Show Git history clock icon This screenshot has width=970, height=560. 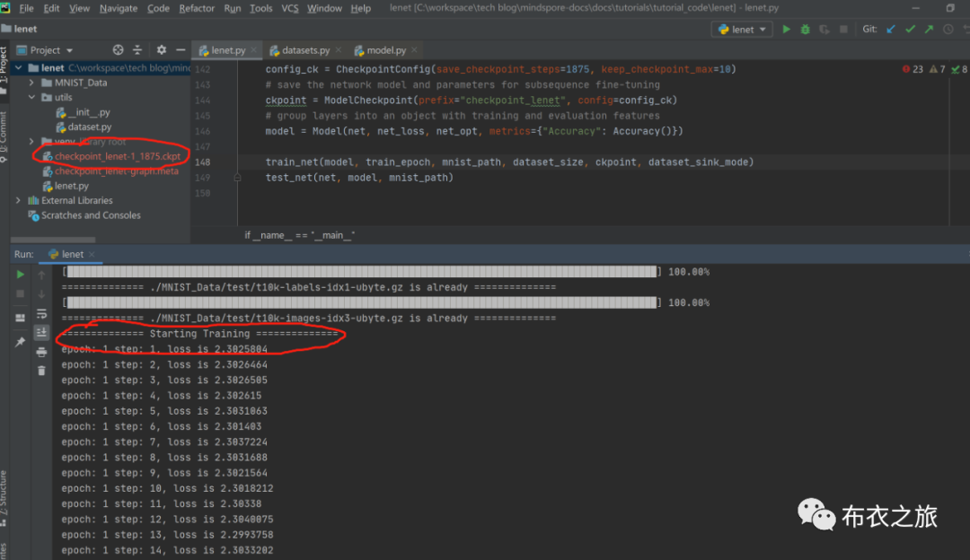point(948,29)
